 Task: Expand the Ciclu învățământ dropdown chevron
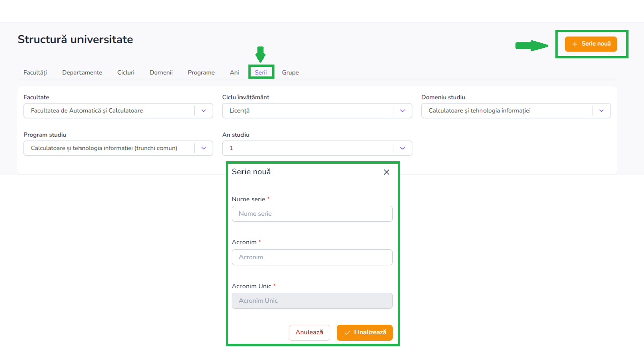coord(403,111)
